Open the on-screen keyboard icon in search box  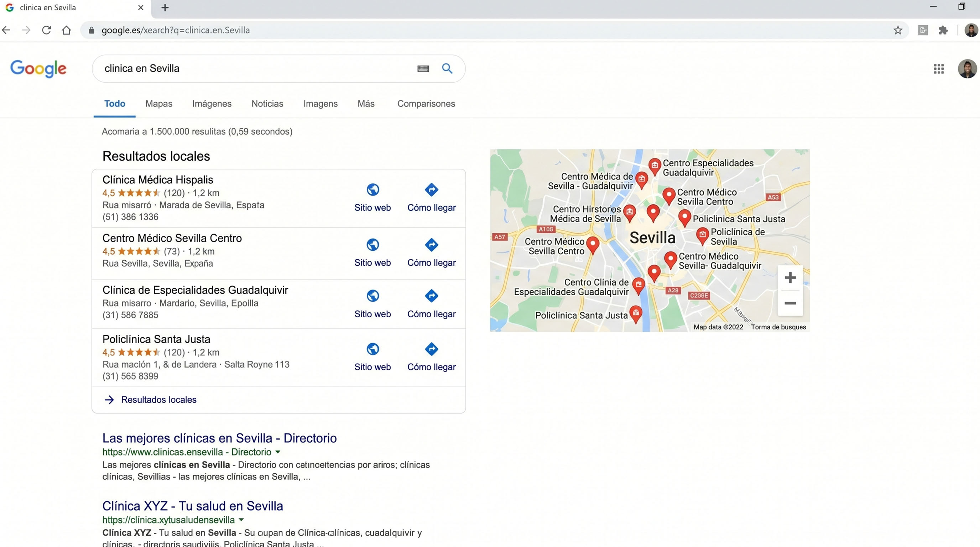point(423,69)
